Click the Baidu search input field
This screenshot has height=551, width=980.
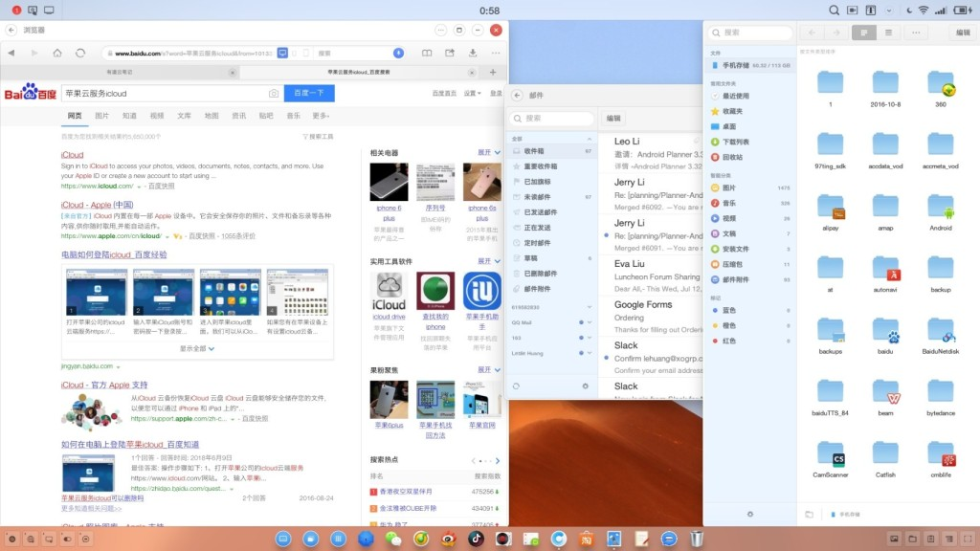(164, 93)
